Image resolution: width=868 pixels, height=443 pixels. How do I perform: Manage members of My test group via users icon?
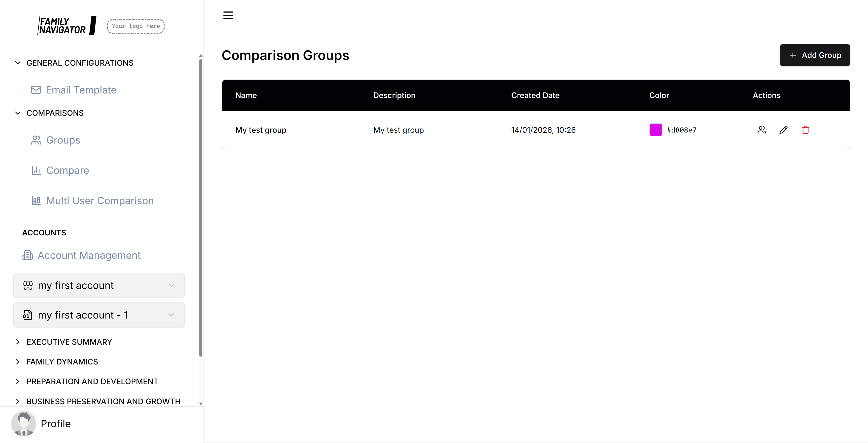[761, 130]
